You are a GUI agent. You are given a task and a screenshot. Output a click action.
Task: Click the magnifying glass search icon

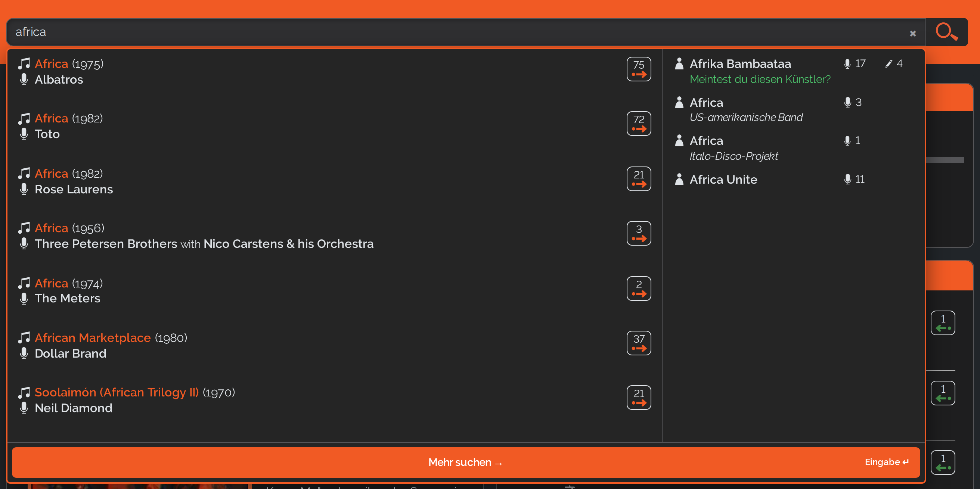click(x=946, y=32)
